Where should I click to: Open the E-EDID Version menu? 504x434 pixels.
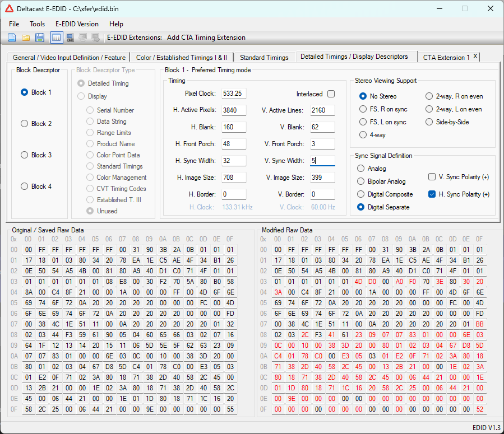[77, 24]
